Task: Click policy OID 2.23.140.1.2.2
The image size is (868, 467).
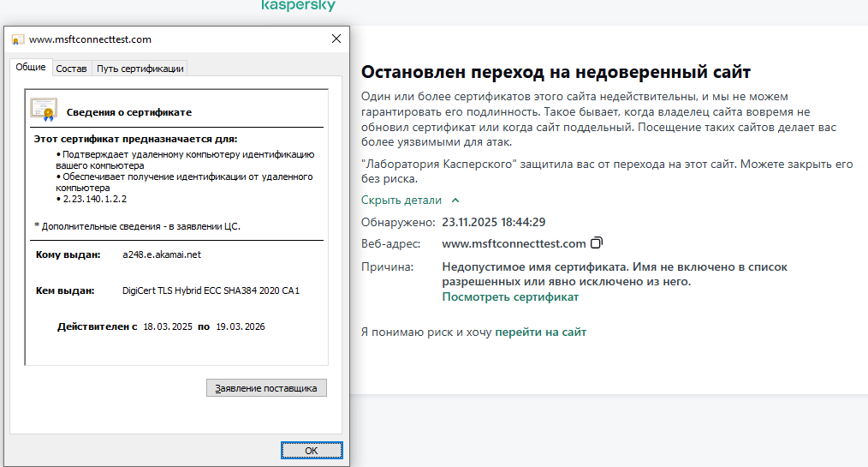Action: tap(95, 199)
